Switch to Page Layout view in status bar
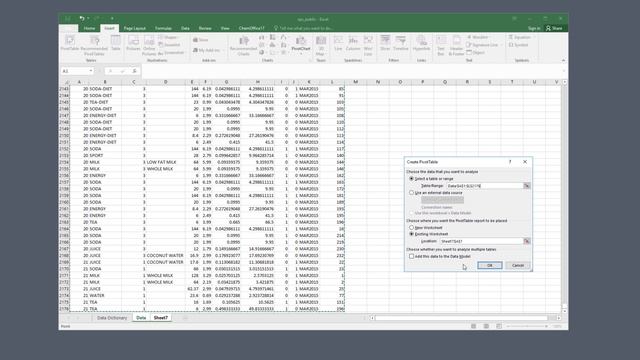Screen dimensions: 640x360 486,326
